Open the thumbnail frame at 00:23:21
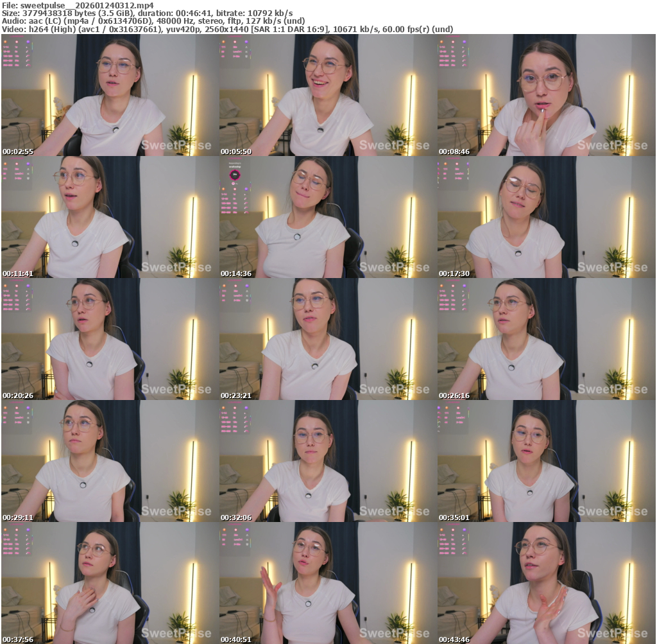This screenshot has height=644, width=657. click(328, 339)
